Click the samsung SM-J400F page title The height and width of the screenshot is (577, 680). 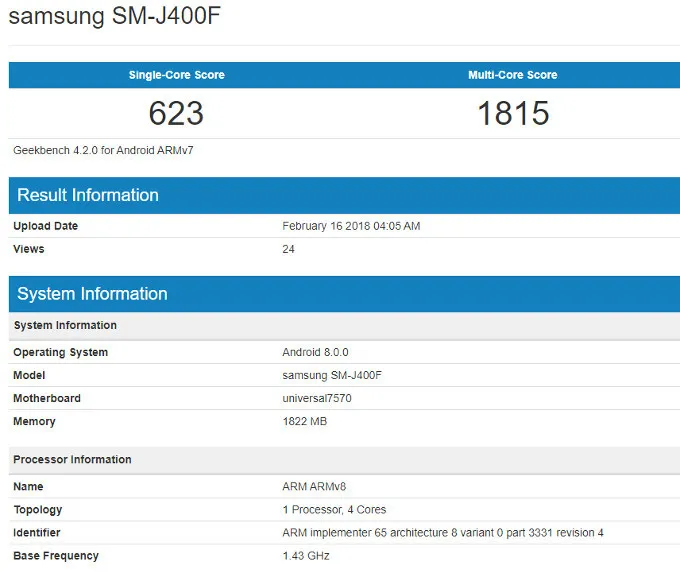[99, 17]
